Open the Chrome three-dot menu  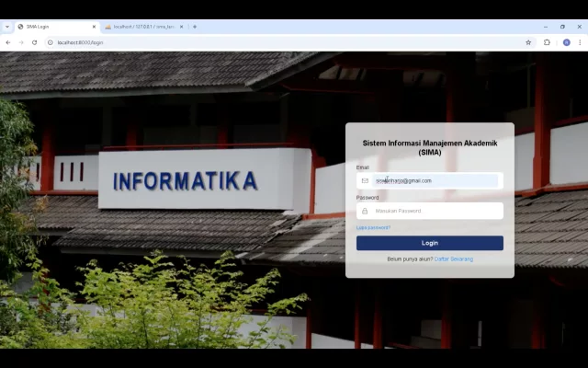(580, 42)
